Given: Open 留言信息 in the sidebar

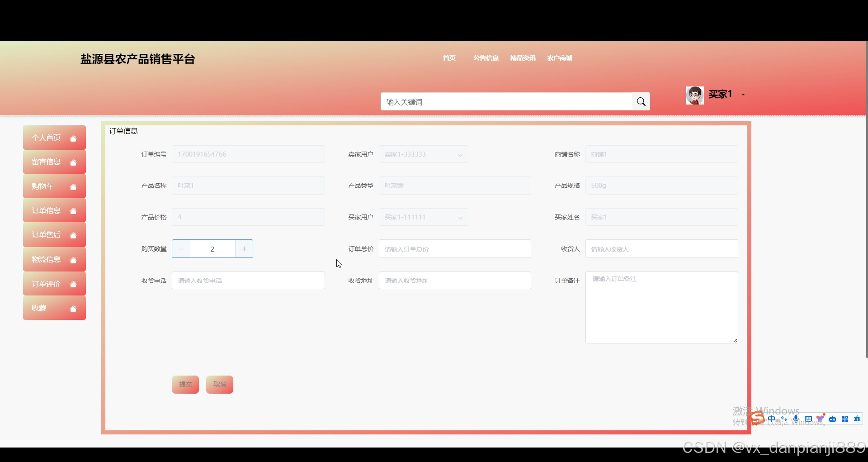Looking at the screenshot, I should (x=54, y=162).
